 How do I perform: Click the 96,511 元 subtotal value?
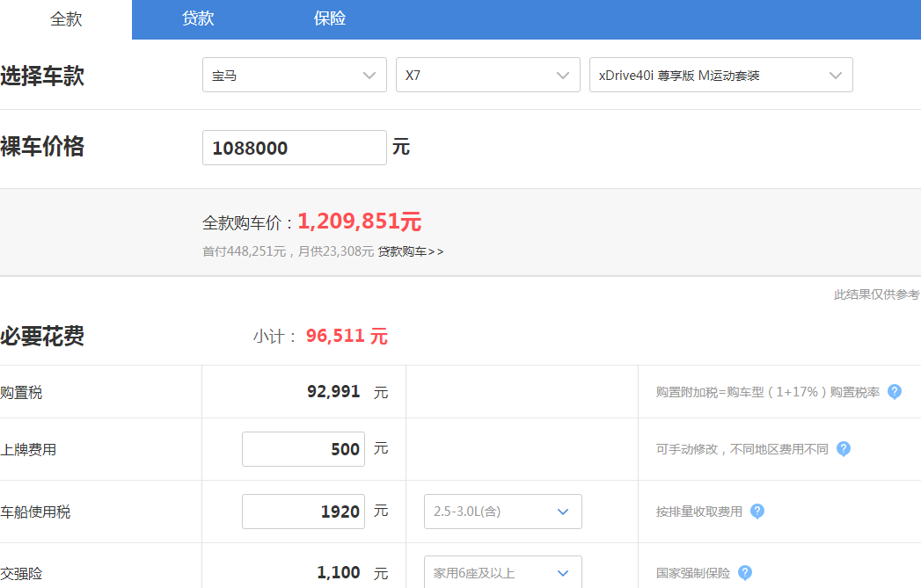tap(347, 337)
